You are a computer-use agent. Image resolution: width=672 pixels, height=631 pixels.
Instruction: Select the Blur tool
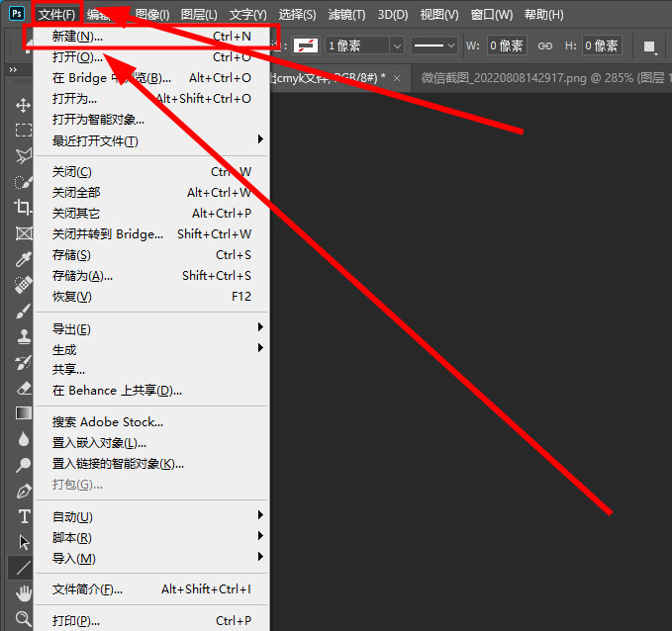click(x=23, y=439)
